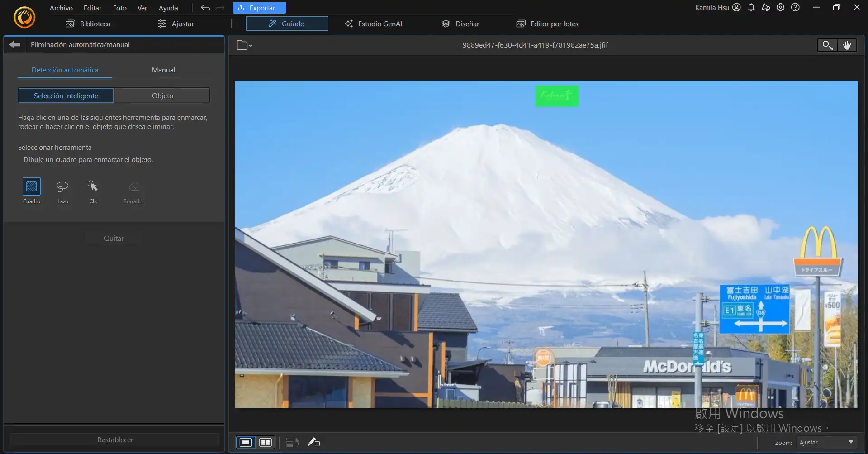Click the Restablecer button

[x=114, y=439]
